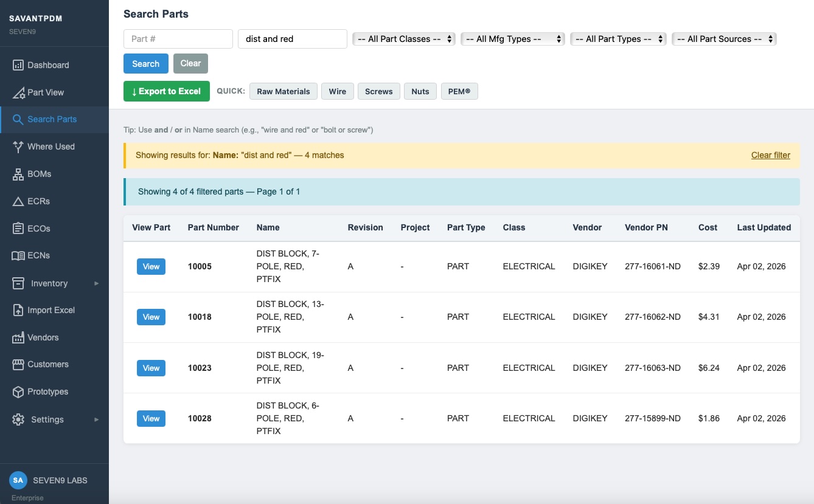
Task: Go to Customers in the sidebar
Action: (47, 364)
